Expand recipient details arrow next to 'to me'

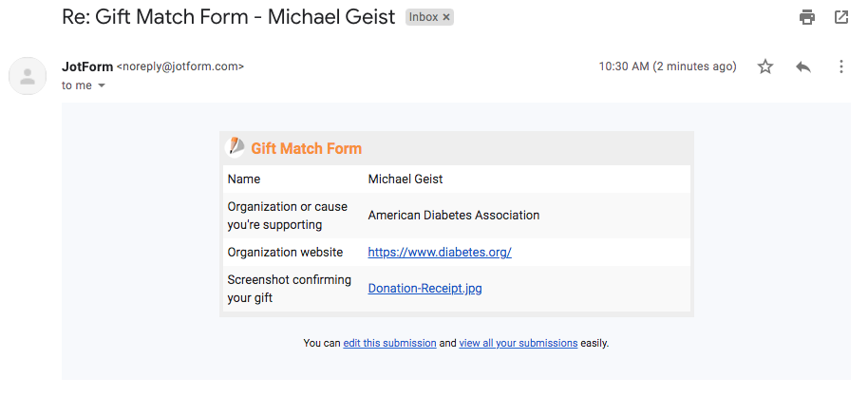pos(102,85)
